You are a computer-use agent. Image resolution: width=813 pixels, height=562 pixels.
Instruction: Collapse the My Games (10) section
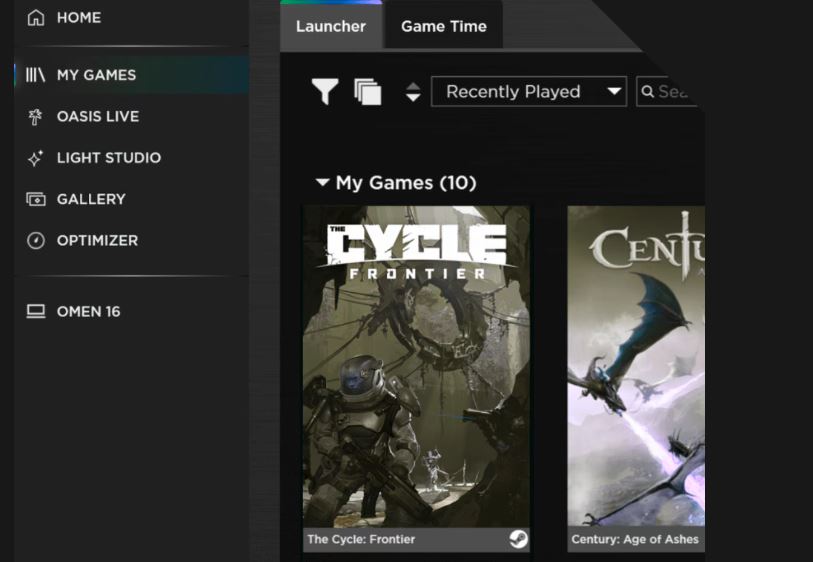323,182
